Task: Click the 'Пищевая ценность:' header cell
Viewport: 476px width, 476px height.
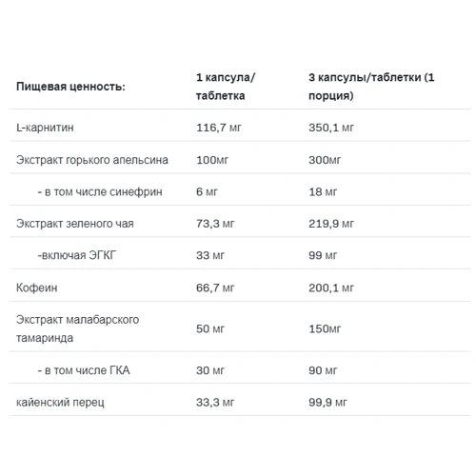Action: [70, 87]
